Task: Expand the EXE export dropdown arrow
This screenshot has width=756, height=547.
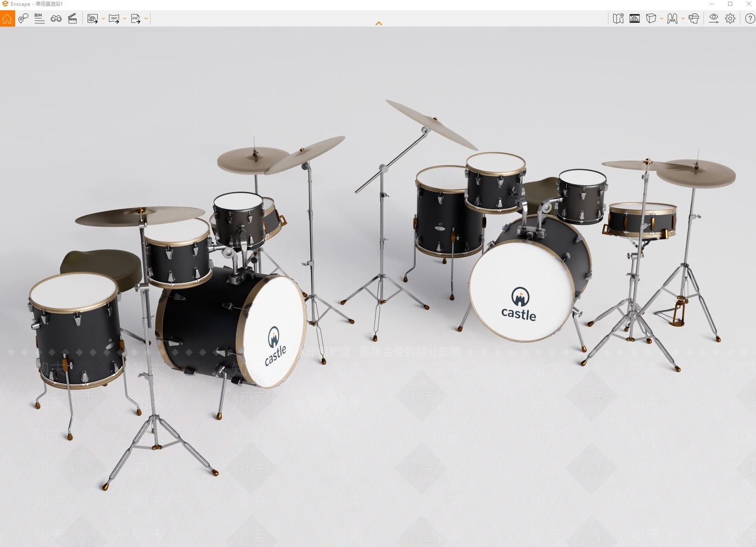Action: 146,19
